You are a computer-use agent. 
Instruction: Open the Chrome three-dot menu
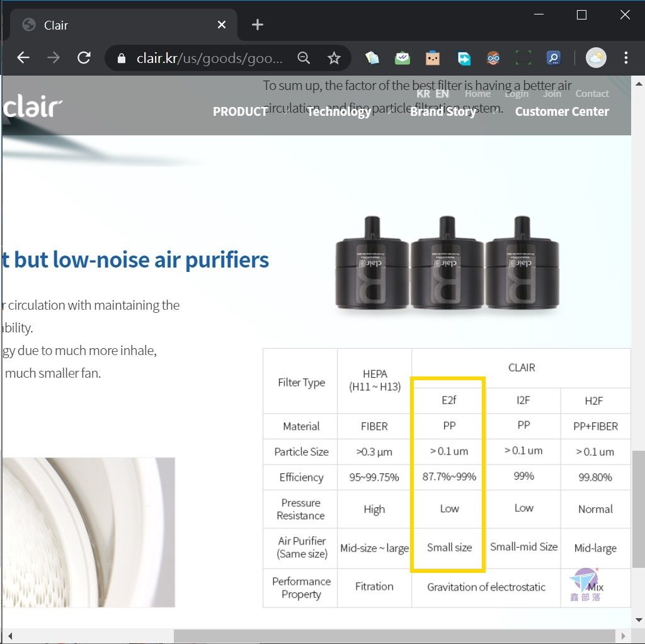click(x=625, y=57)
